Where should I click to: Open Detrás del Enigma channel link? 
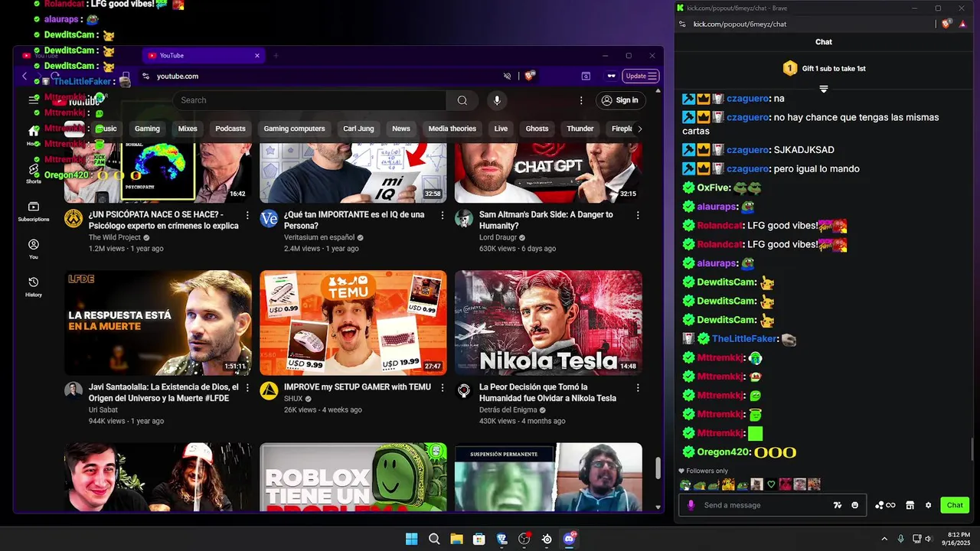click(x=508, y=409)
